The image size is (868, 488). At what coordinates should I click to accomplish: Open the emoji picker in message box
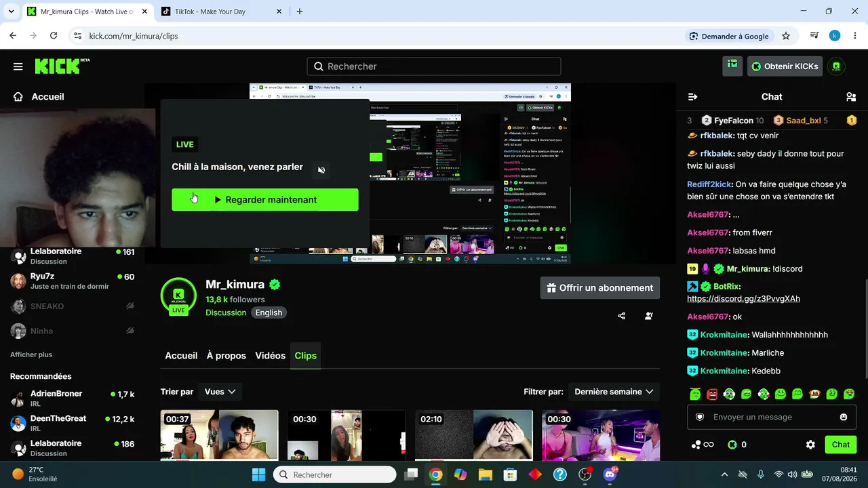pyautogui.click(x=844, y=417)
